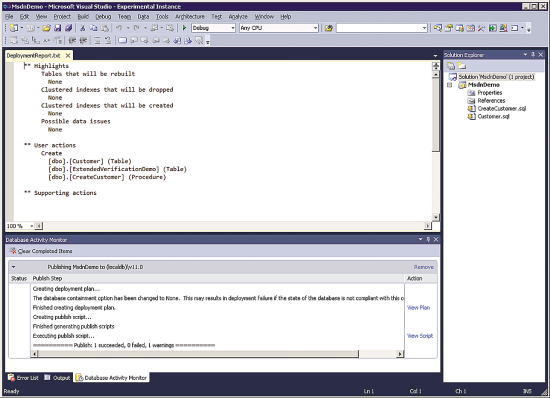Click the editor scroll-down arrow
Image resolution: width=550 pixels, height=398 pixels.
[436, 217]
